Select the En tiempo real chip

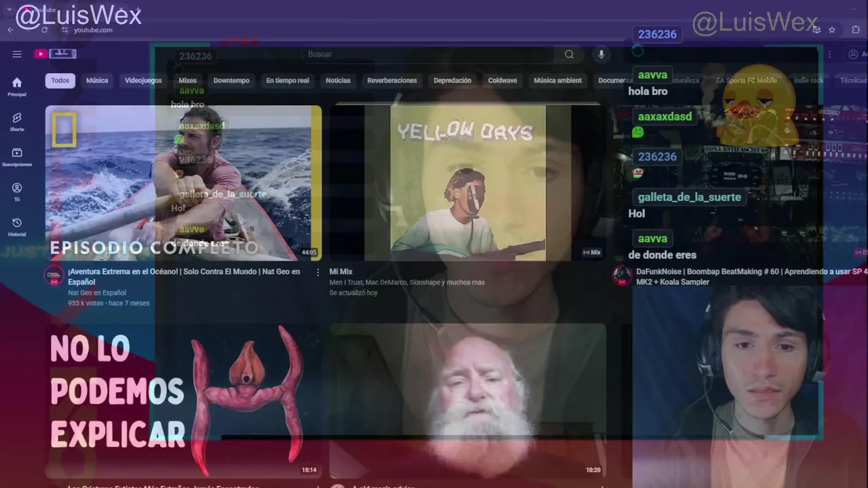[x=288, y=81]
